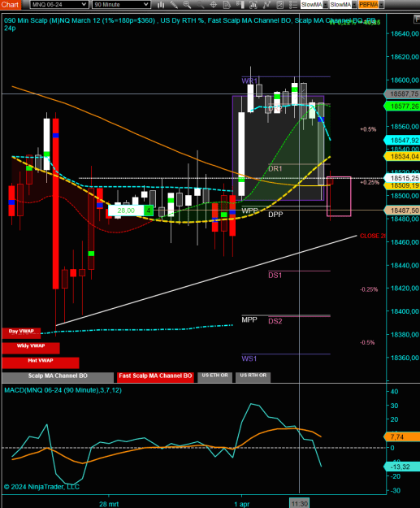The image size is (420, 508).
Task: Select the white ascending trend line
Action: coord(206,280)
